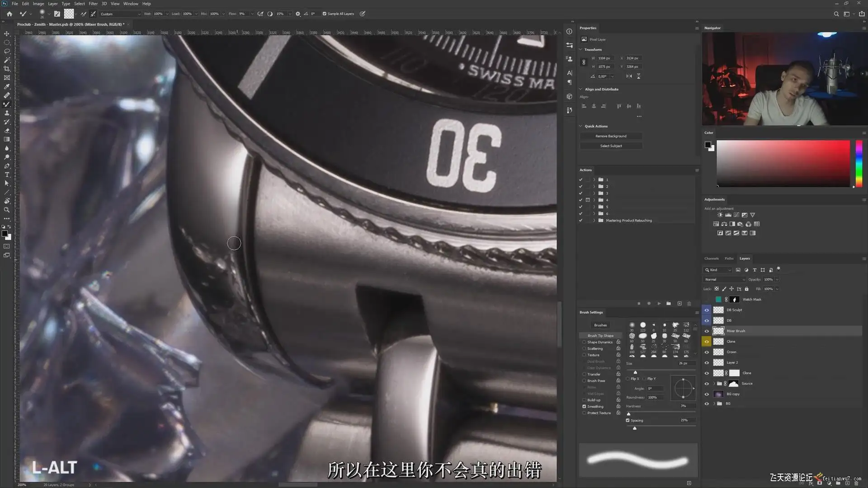868x488 pixels.
Task: Toggle the Sample All Layers checkbox
Action: [324, 14]
